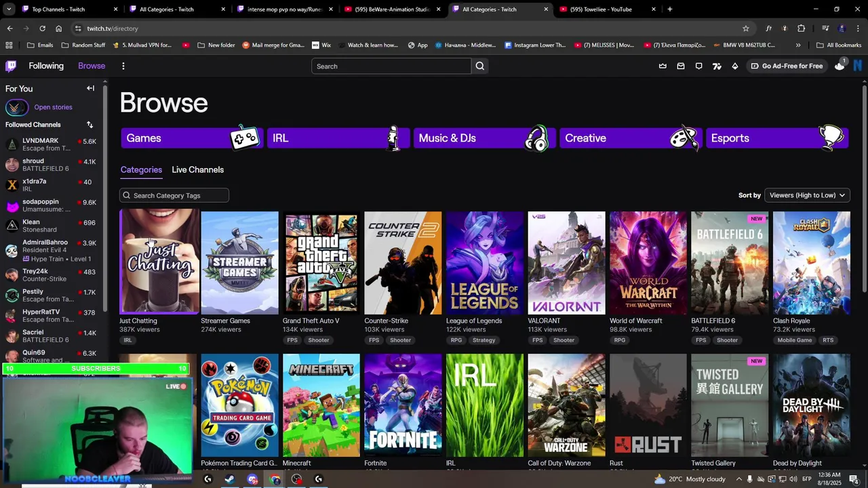The height and width of the screenshot is (488, 868).
Task: Open sodapoppin in followed channels
Action: [52, 205]
